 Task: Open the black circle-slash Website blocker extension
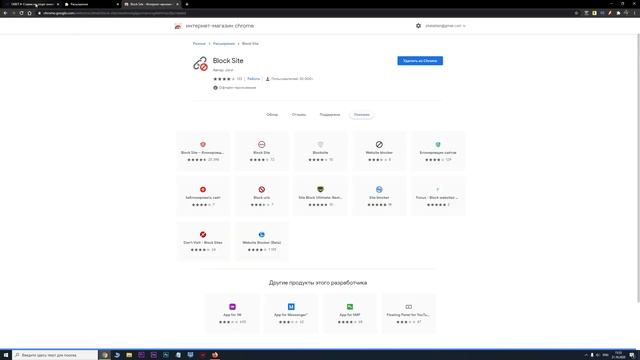(x=379, y=151)
